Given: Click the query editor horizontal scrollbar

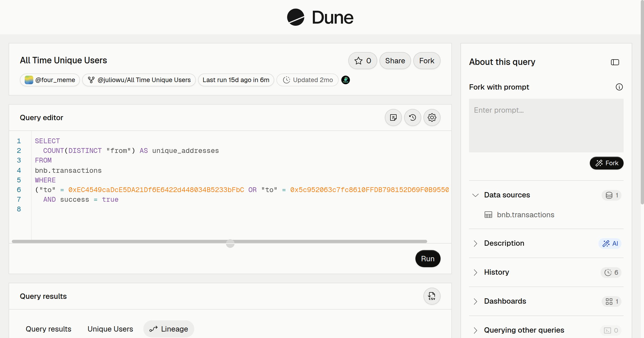Looking at the screenshot, I should pos(219,241).
